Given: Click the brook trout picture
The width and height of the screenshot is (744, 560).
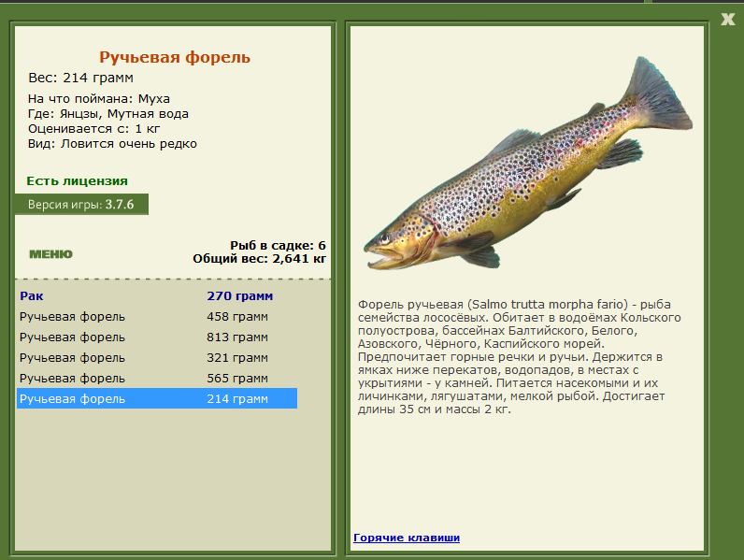Looking at the screenshot, I should click(528, 163).
